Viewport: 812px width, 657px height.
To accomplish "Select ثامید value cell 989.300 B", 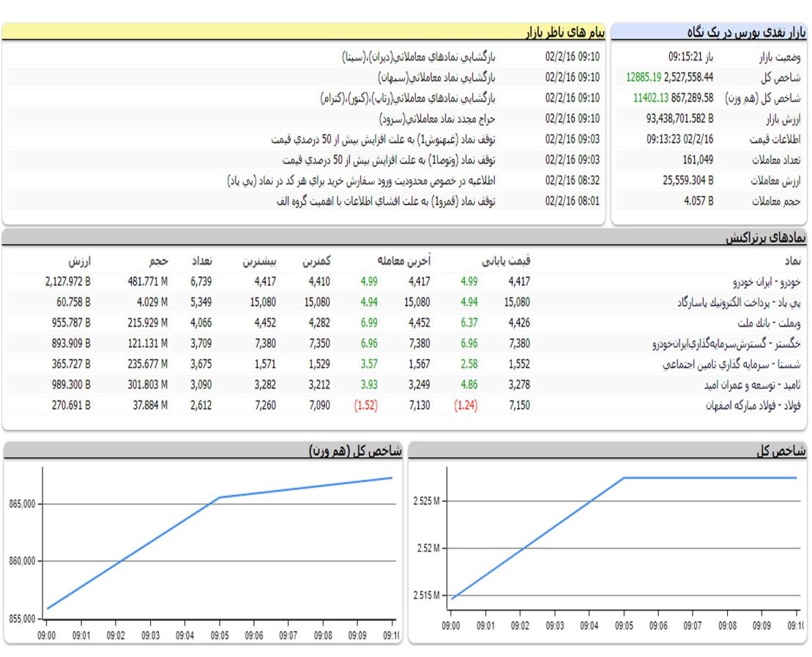I will coord(71,385).
